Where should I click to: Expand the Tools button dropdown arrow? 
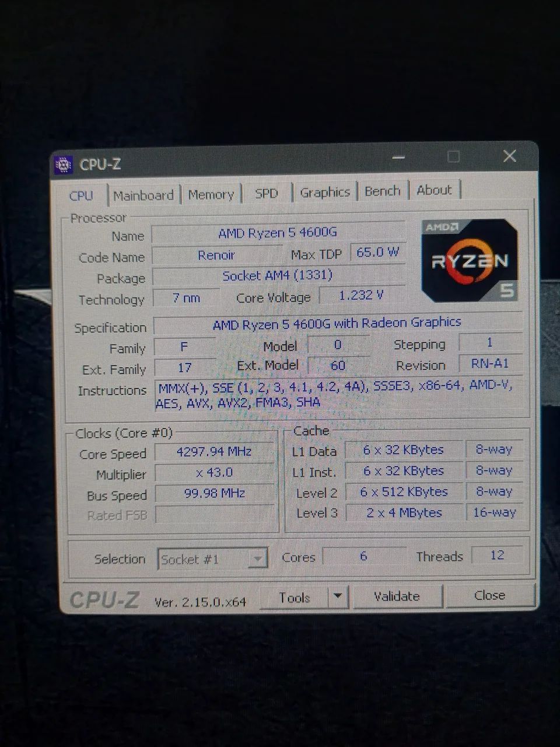coord(338,597)
